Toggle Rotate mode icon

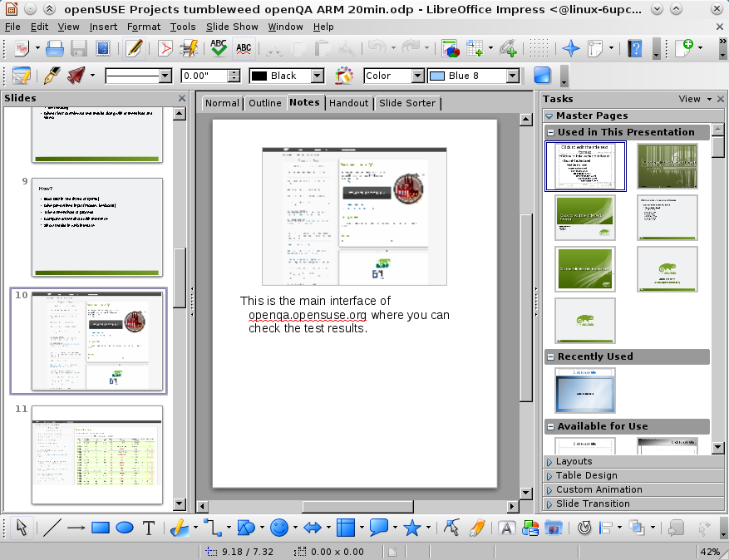(x=584, y=528)
